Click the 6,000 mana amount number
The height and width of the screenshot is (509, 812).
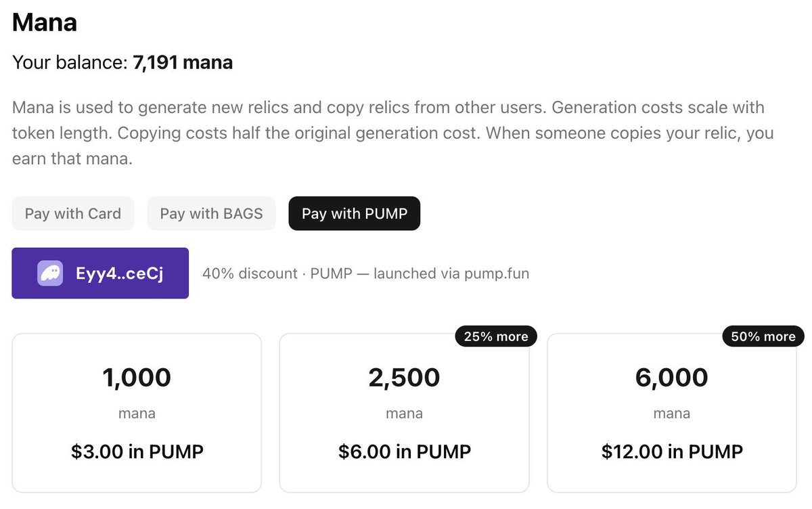tap(672, 378)
